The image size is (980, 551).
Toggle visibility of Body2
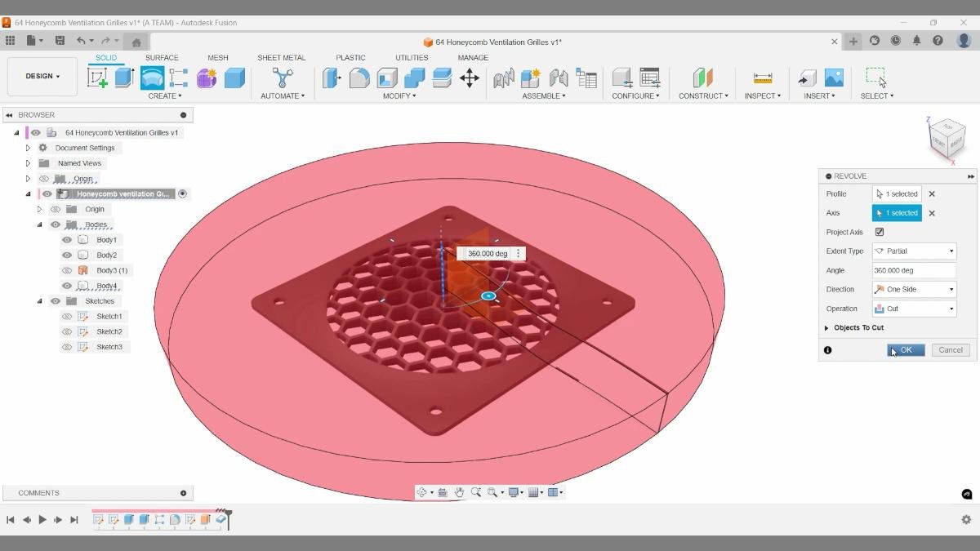click(x=67, y=255)
